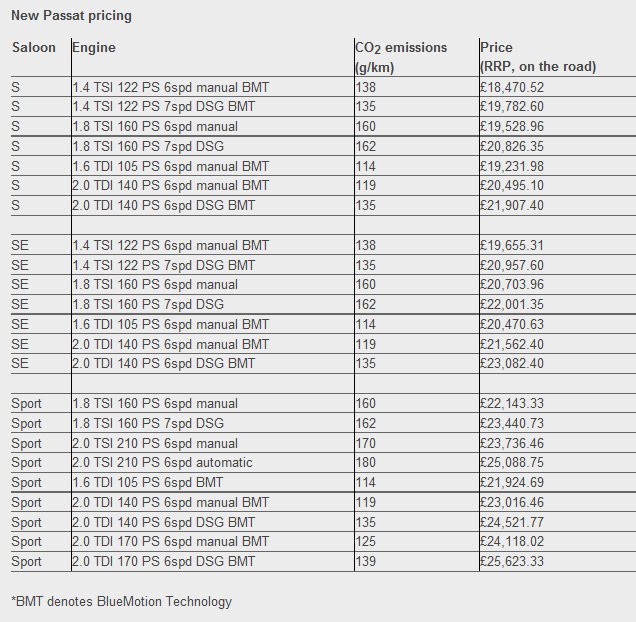Select SE 1.4 TSI 122 PS 6spd manual BMT engine
Screen dimensions: 636x622
[x=170, y=245]
